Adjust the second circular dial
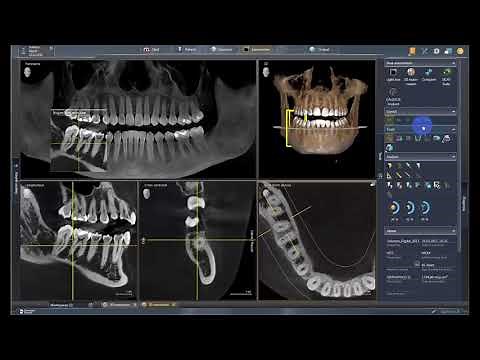This screenshot has width=480, height=360. coord(409,208)
